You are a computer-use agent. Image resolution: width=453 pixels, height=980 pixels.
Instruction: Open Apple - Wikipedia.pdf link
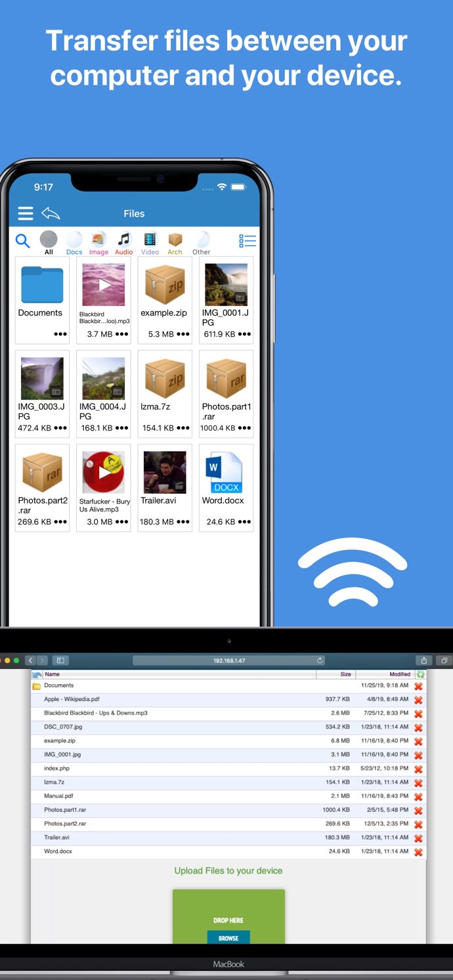(72, 699)
